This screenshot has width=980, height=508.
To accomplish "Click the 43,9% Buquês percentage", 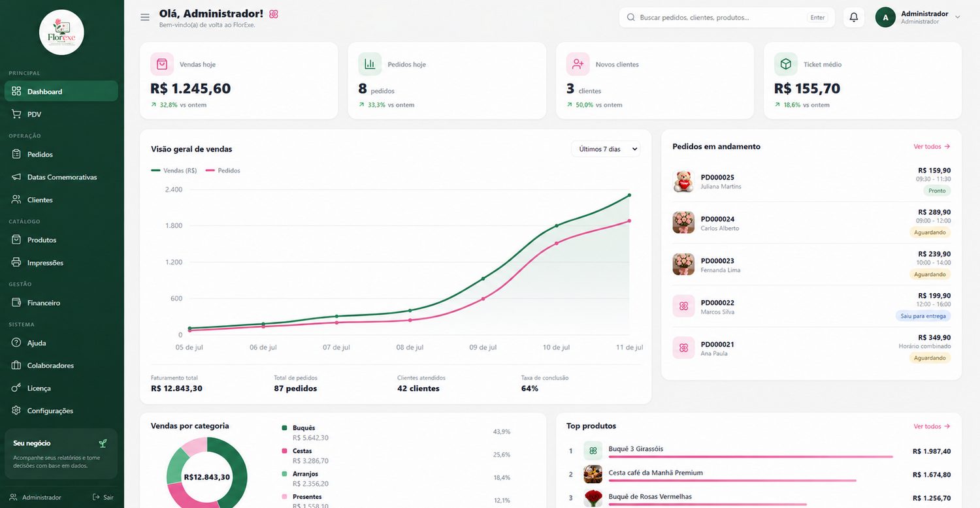I will 502,432.
